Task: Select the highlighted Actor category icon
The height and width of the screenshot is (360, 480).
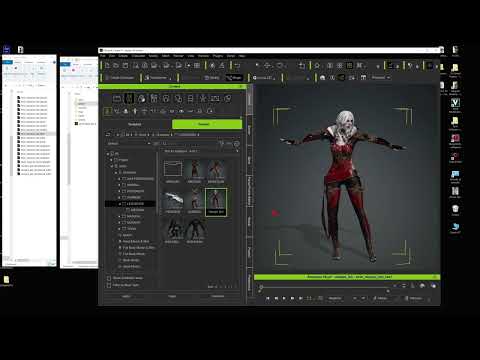Action: coord(129,99)
